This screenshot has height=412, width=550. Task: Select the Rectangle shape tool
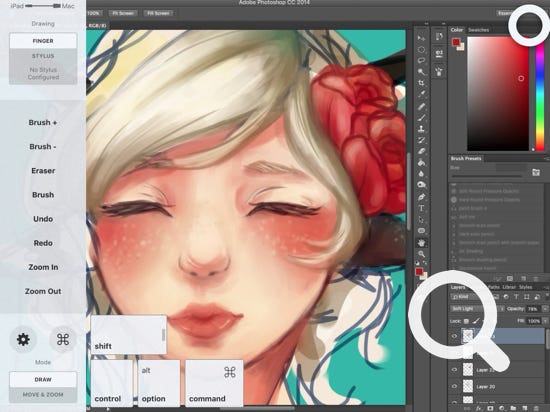(421, 231)
